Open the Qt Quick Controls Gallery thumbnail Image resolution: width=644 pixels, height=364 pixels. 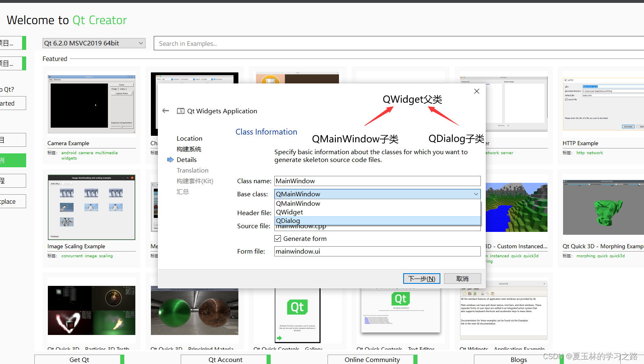click(298, 315)
